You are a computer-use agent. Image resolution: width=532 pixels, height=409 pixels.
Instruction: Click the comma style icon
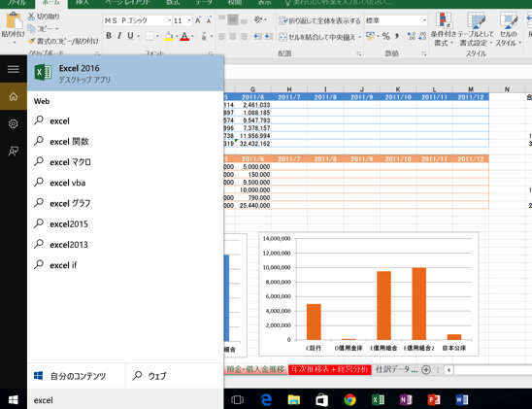tap(397, 36)
